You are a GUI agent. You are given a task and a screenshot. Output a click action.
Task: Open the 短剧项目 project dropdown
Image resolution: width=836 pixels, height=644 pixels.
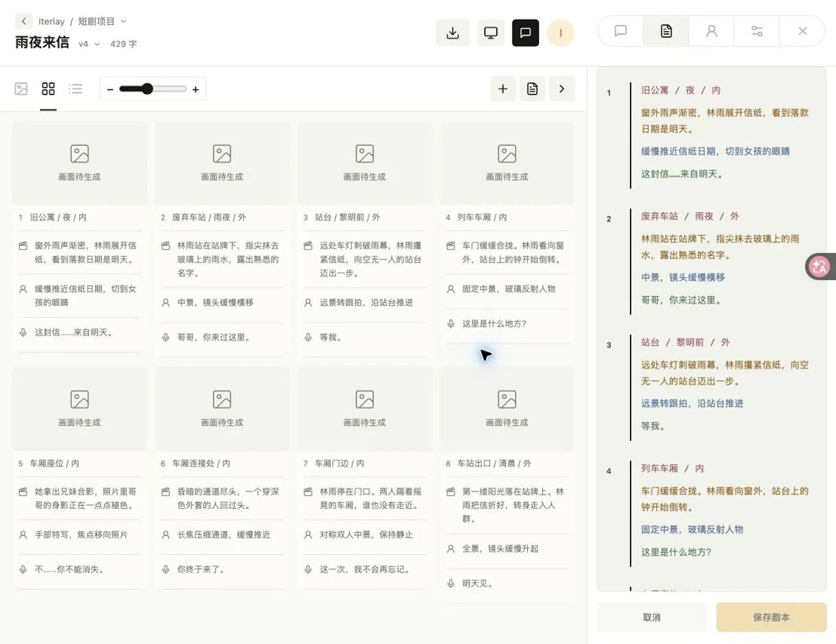102,21
